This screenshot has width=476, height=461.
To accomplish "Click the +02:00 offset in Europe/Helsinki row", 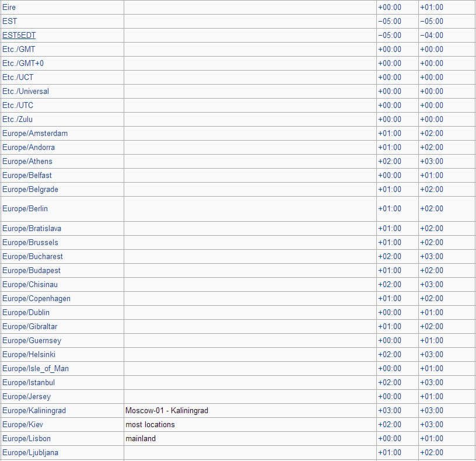I will click(390, 354).
